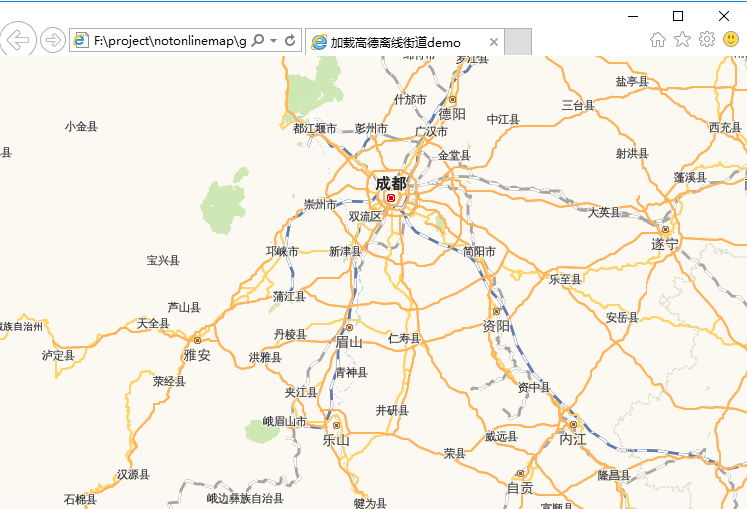Viewport: 747px width, 509px height.
Task: Click the 蓬溪县 map label
Action: coord(690,178)
